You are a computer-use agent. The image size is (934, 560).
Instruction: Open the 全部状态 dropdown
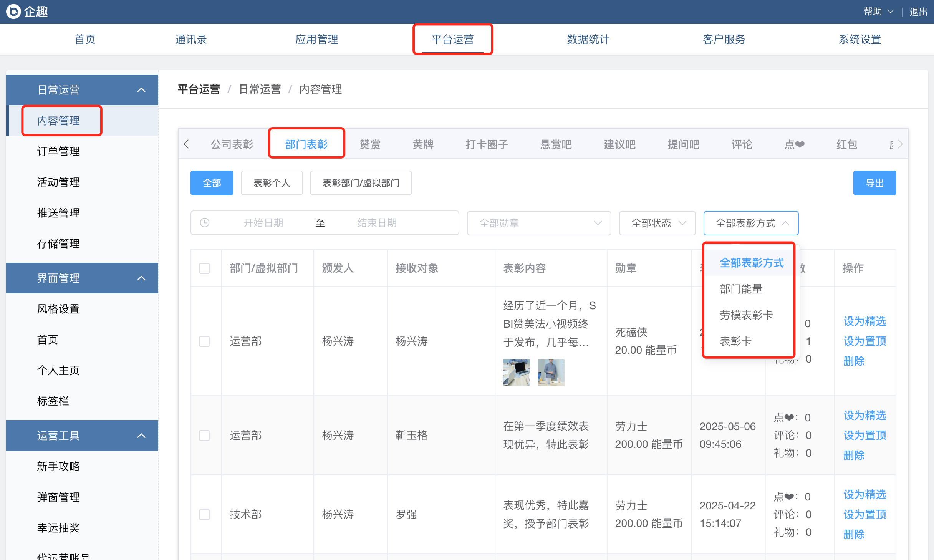coord(657,223)
